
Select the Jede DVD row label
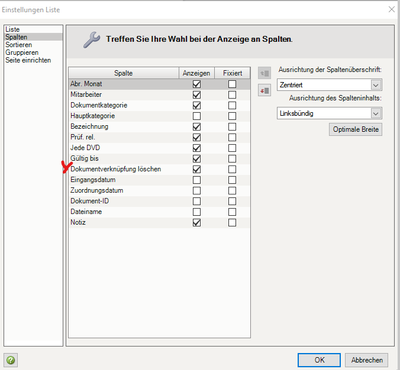85,148
